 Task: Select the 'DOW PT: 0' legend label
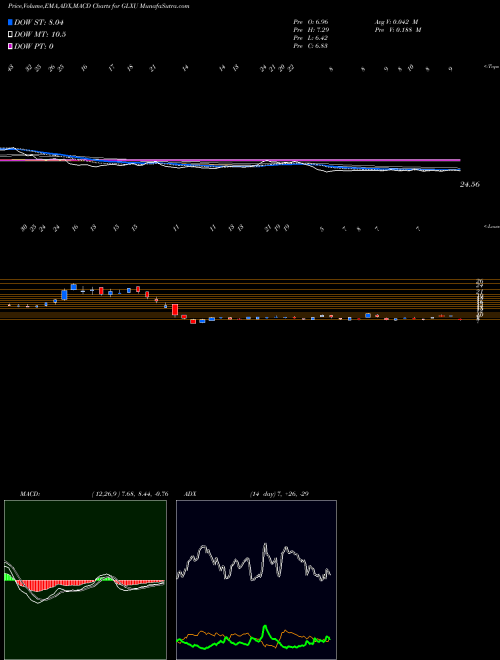(34, 46)
